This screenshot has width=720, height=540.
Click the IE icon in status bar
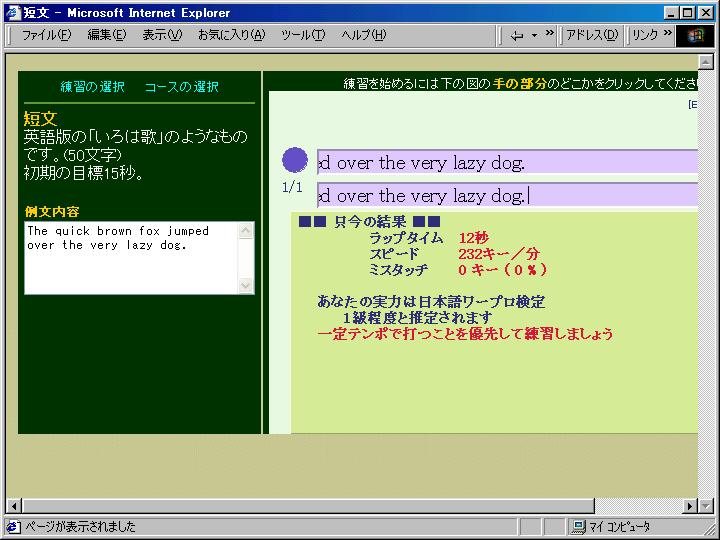coord(13,526)
